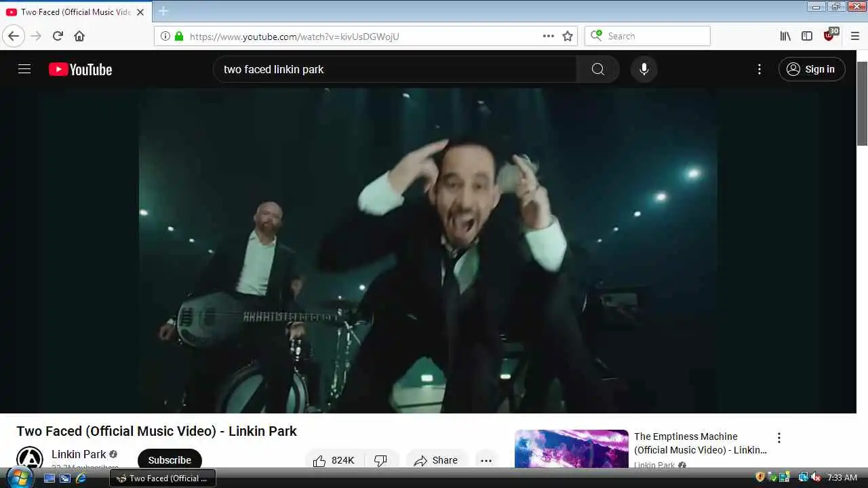Open the Windows Start menu
868x488 pixels.
coord(19,478)
